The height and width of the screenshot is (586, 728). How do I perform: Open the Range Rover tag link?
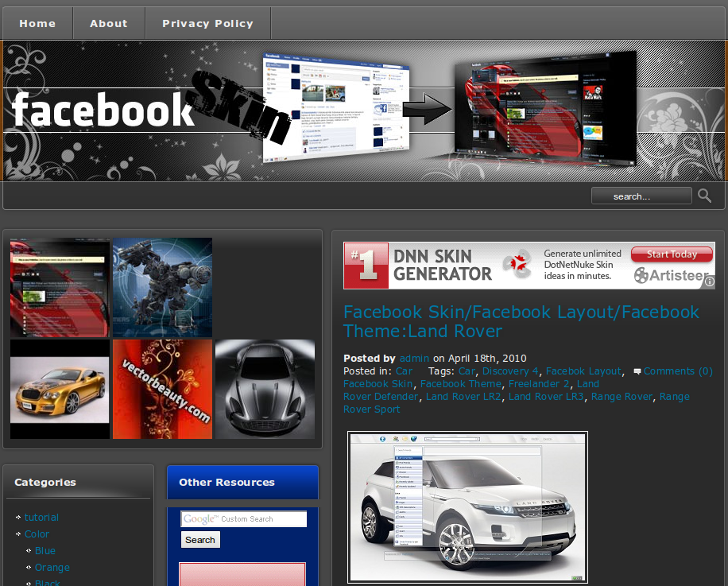pos(622,397)
